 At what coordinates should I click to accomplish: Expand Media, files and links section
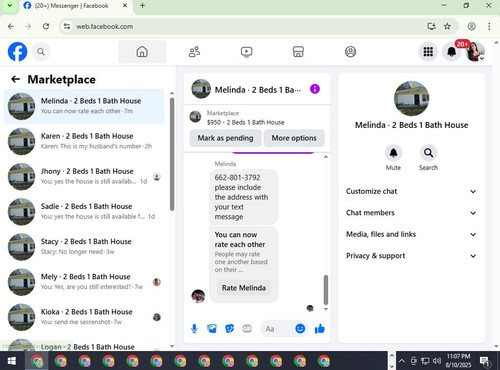[x=411, y=234]
